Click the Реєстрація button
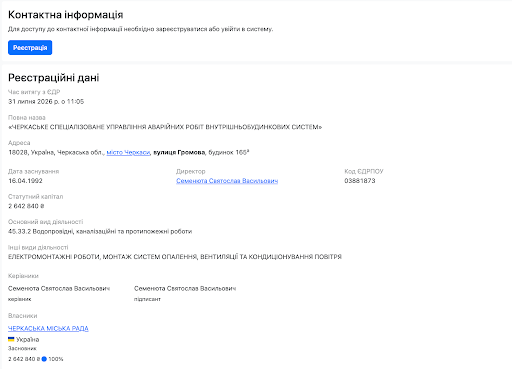 pyautogui.click(x=30, y=48)
